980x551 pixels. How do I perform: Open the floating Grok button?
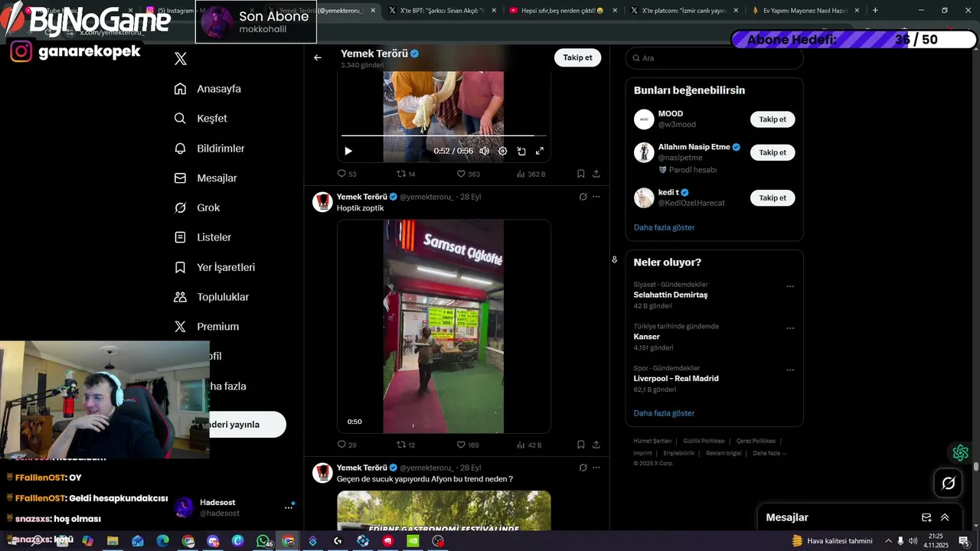pyautogui.click(x=948, y=483)
